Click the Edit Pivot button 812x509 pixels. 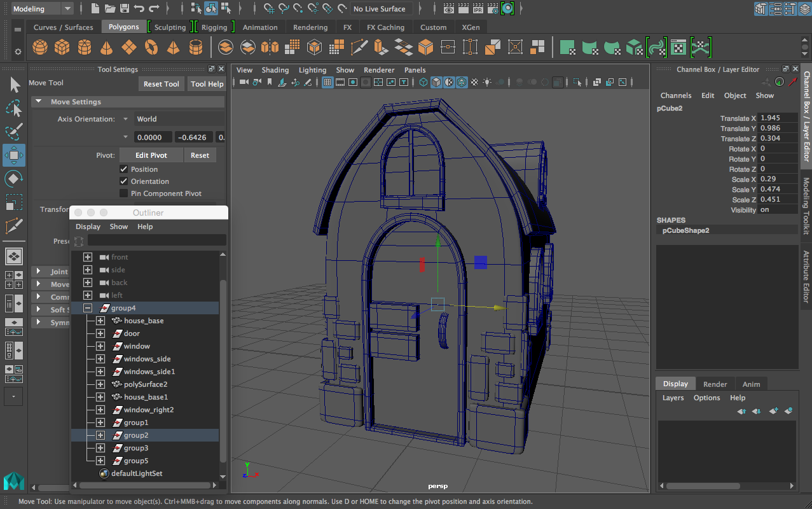pyautogui.click(x=151, y=155)
